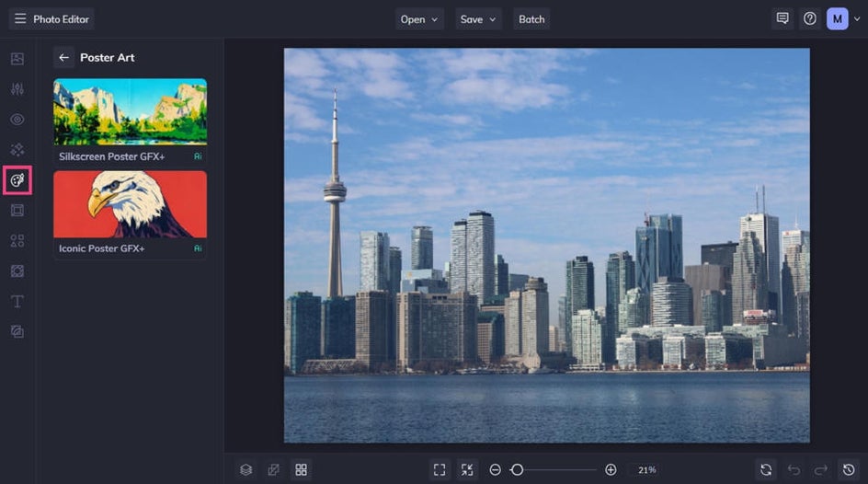
Task: Select the Silkscreen Poster GFX+ thumbnail
Action: [x=130, y=112]
